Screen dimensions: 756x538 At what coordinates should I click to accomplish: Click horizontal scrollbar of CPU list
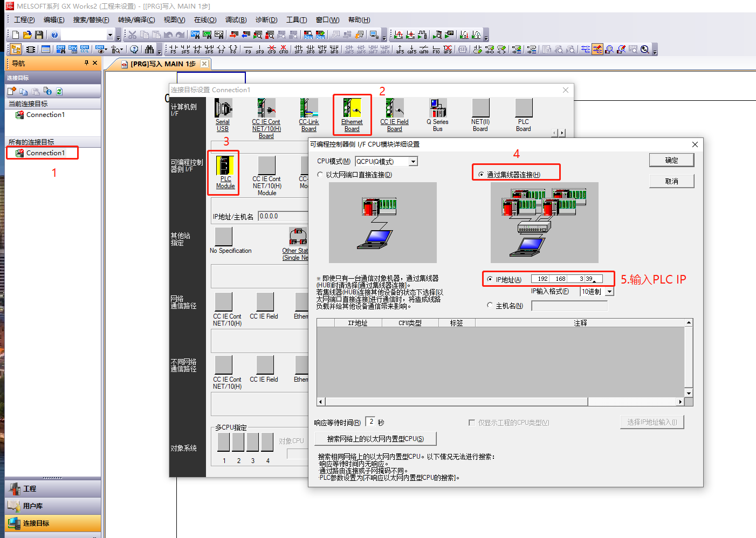tap(456, 402)
